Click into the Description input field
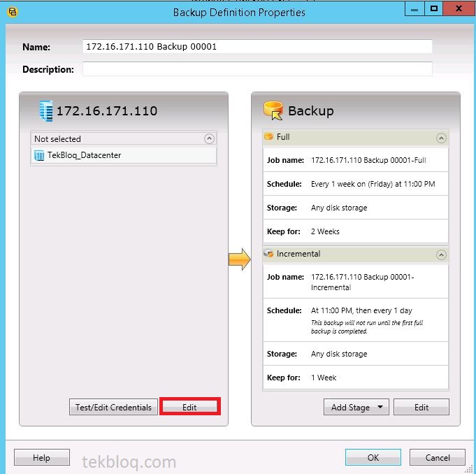The height and width of the screenshot is (474, 476). pyautogui.click(x=257, y=69)
